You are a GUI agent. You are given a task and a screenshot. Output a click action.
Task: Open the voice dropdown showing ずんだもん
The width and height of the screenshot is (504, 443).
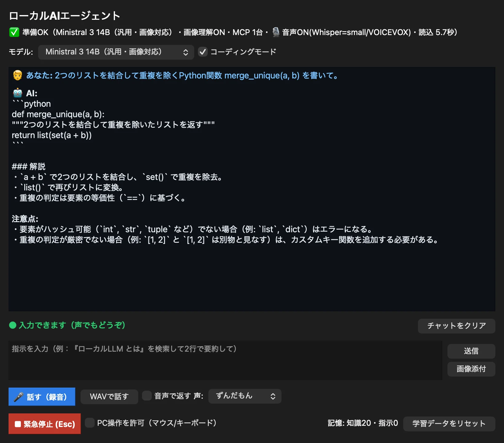point(245,396)
